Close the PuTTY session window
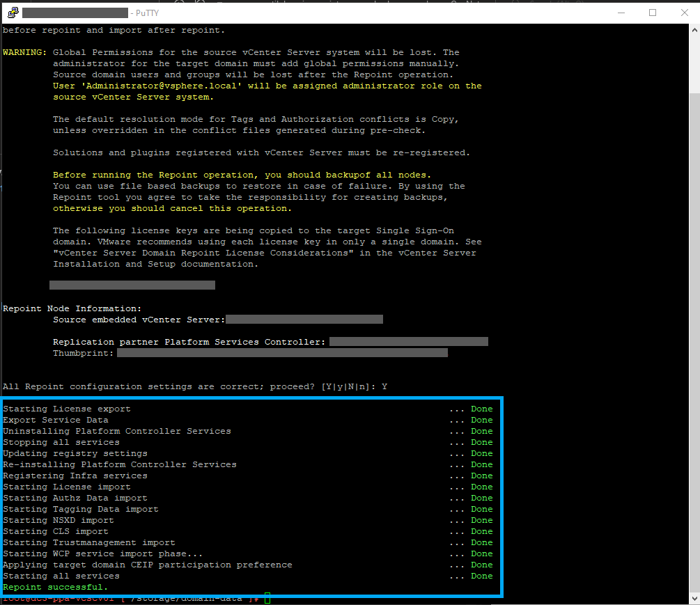The height and width of the screenshot is (605, 700). (x=684, y=13)
